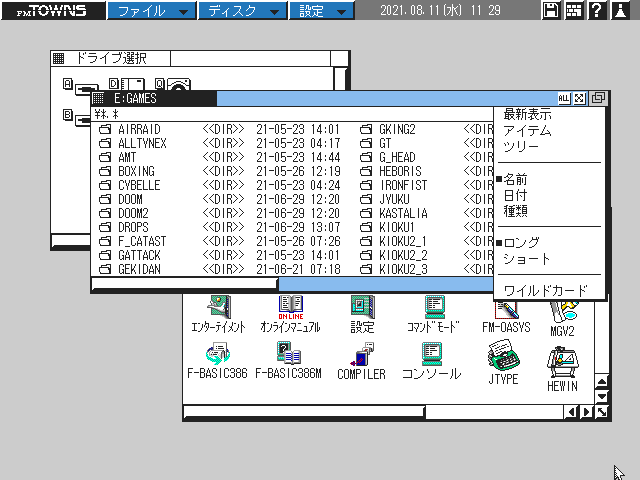The image size is (640, 480).
Task: Select the GEKIDAN folder row
Action: (220, 269)
